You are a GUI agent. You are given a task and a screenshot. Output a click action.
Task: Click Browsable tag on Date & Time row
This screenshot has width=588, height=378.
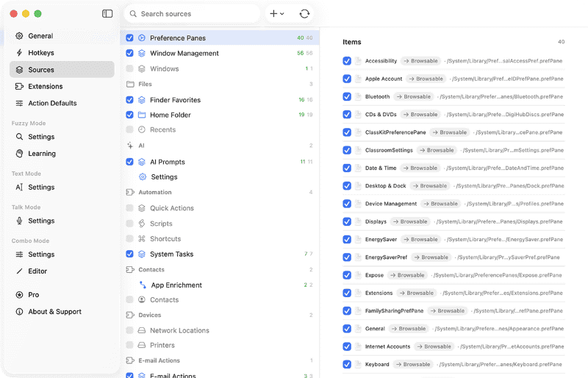[x=420, y=168]
